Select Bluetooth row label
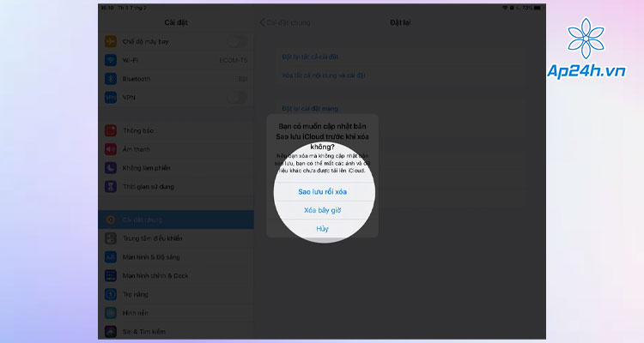Screen dimensions: 644x343 coord(137,79)
